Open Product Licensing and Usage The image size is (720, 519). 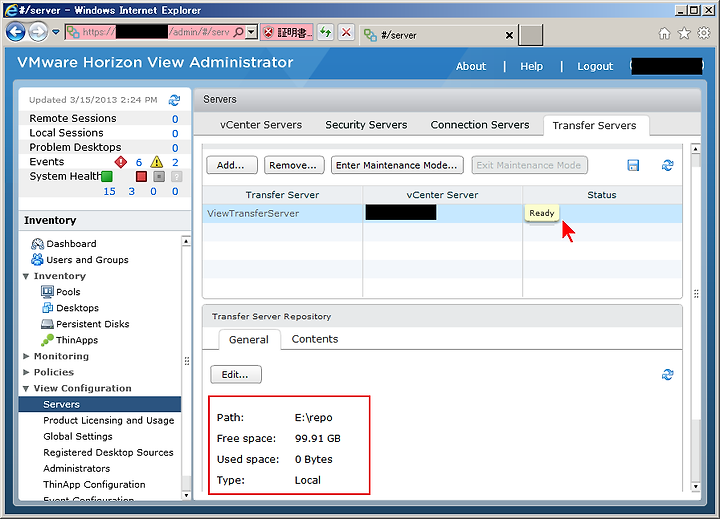click(x=109, y=421)
